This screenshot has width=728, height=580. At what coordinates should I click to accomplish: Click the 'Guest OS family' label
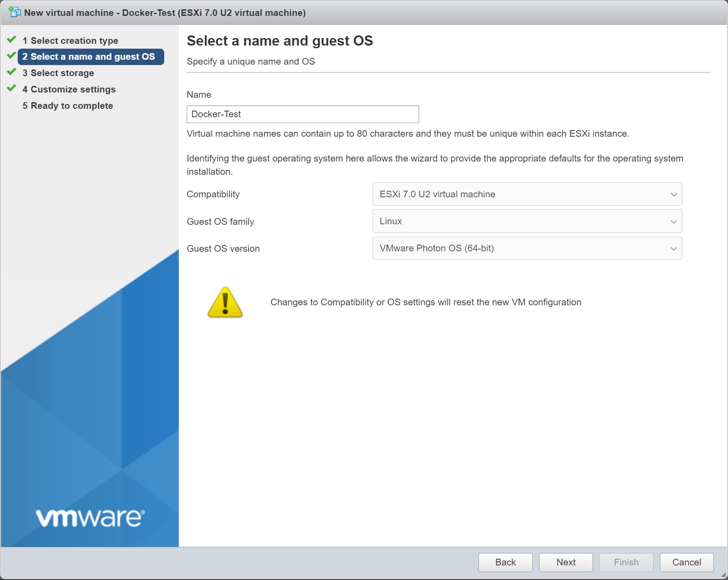pos(220,222)
